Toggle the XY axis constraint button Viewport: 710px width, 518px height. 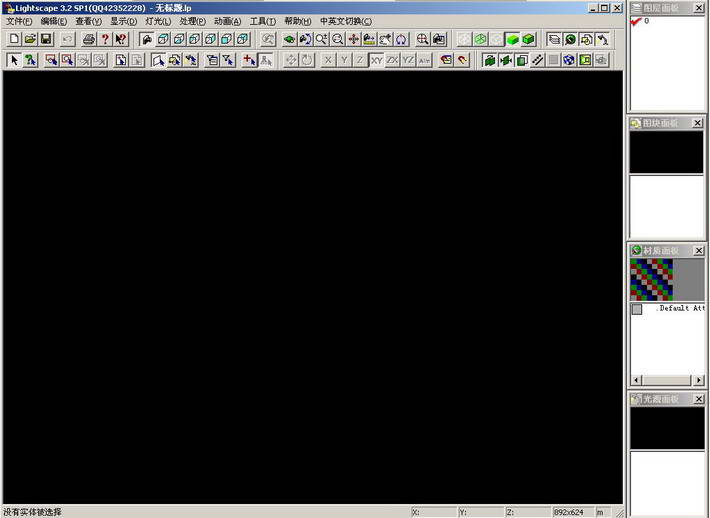click(x=376, y=60)
